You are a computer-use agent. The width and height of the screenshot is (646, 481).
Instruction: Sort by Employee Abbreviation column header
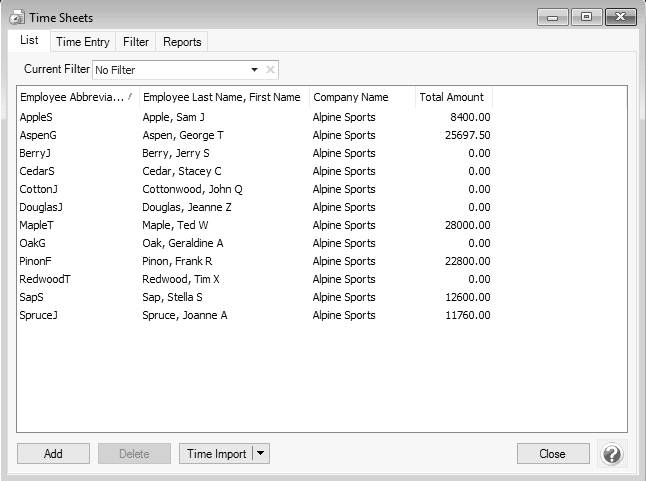click(76, 97)
